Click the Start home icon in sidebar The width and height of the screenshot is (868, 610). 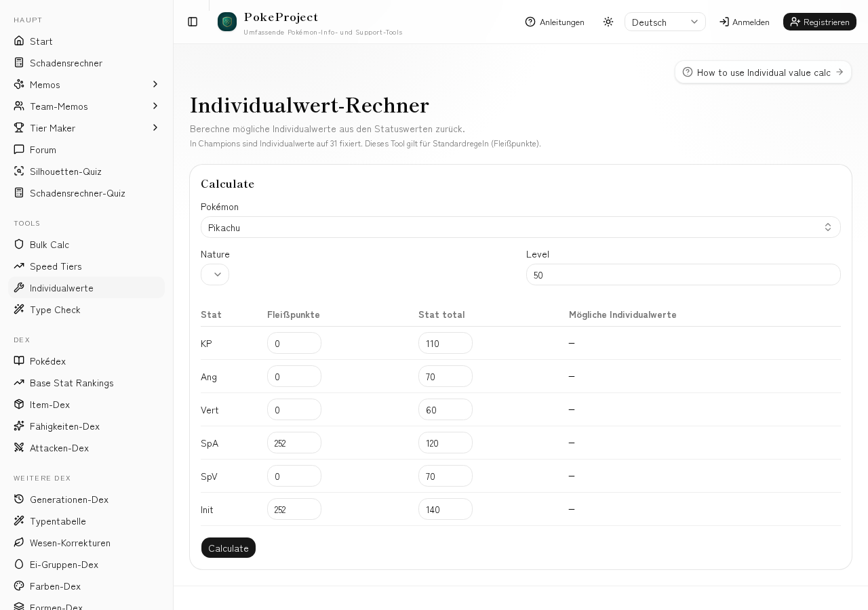(19, 41)
